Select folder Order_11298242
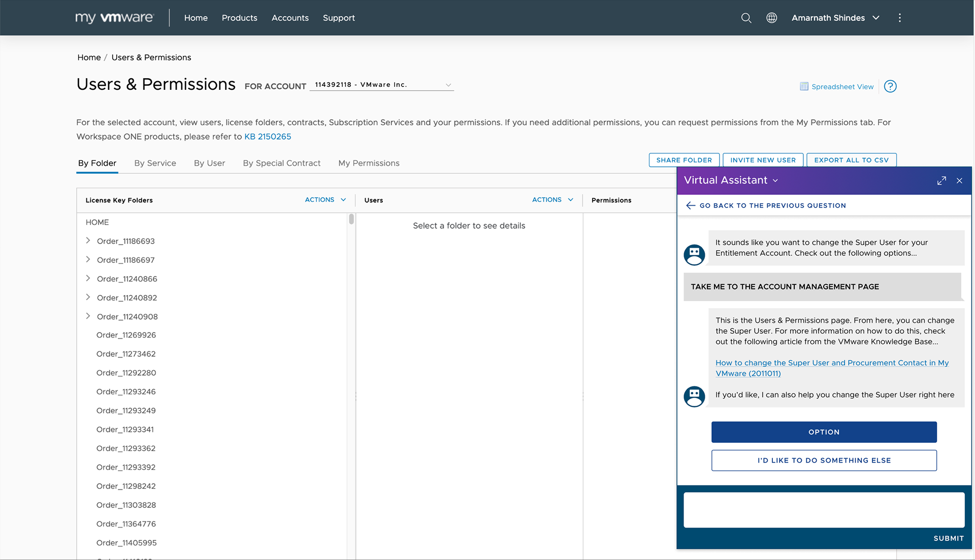975x560 pixels. pos(126,486)
